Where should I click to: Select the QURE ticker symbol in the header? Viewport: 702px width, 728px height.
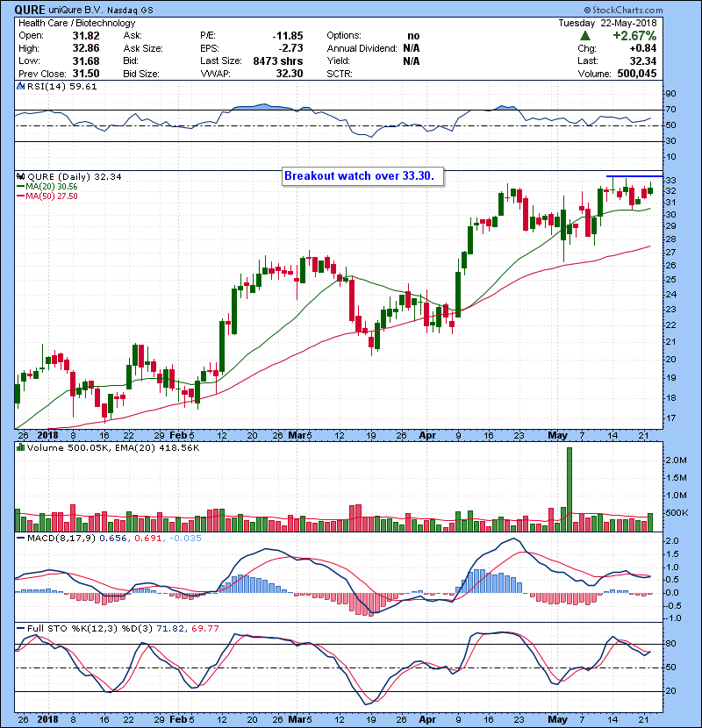pos(30,10)
